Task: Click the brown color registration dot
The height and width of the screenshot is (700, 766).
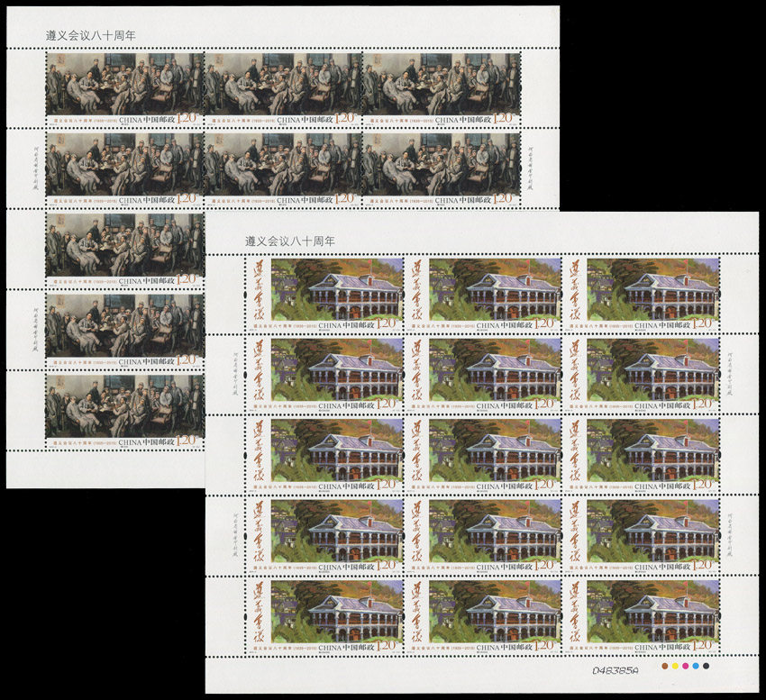Action: coord(665,666)
